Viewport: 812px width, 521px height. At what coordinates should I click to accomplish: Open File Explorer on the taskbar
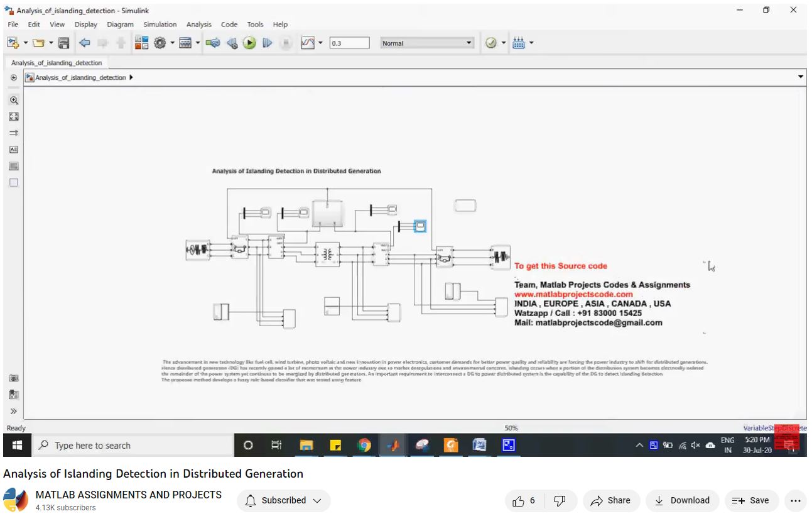[x=306, y=445]
